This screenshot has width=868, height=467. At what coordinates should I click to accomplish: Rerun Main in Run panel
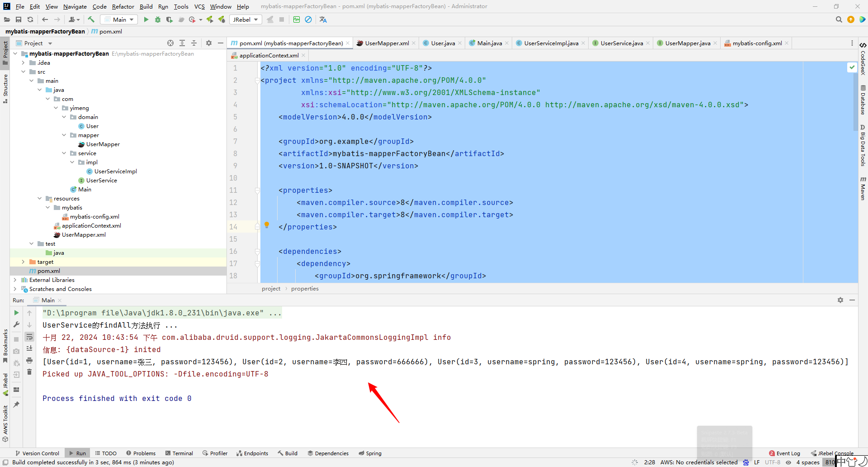(x=16, y=313)
